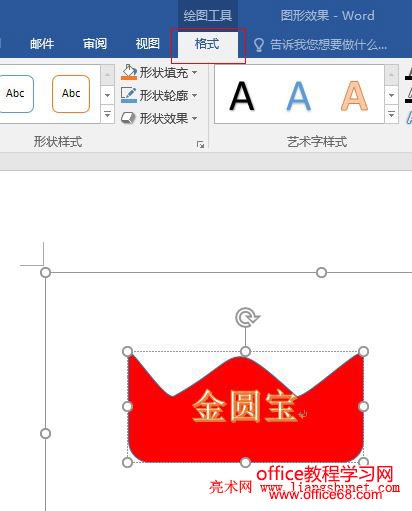Switch to the 审阅 tab
Screen dimensions: 412x511
(x=95, y=44)
